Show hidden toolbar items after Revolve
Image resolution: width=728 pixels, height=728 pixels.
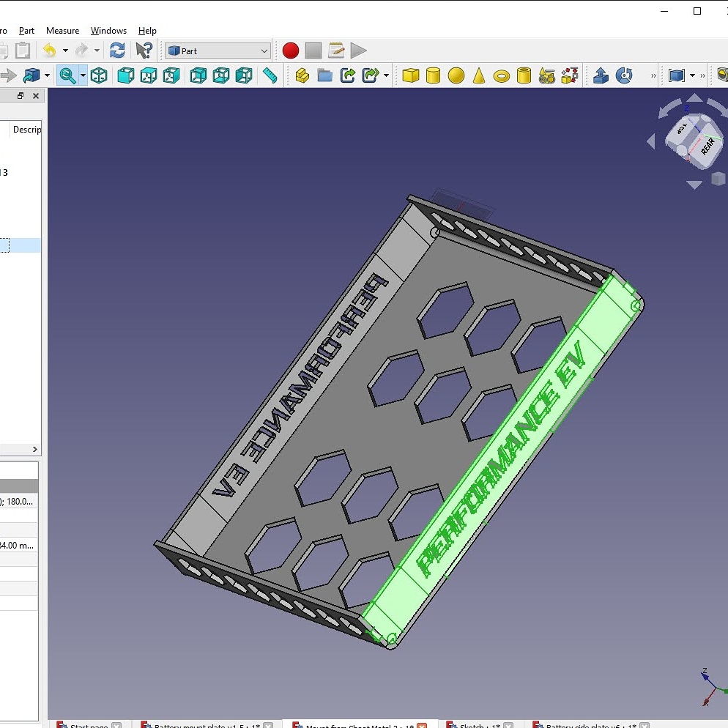[653, 75]
